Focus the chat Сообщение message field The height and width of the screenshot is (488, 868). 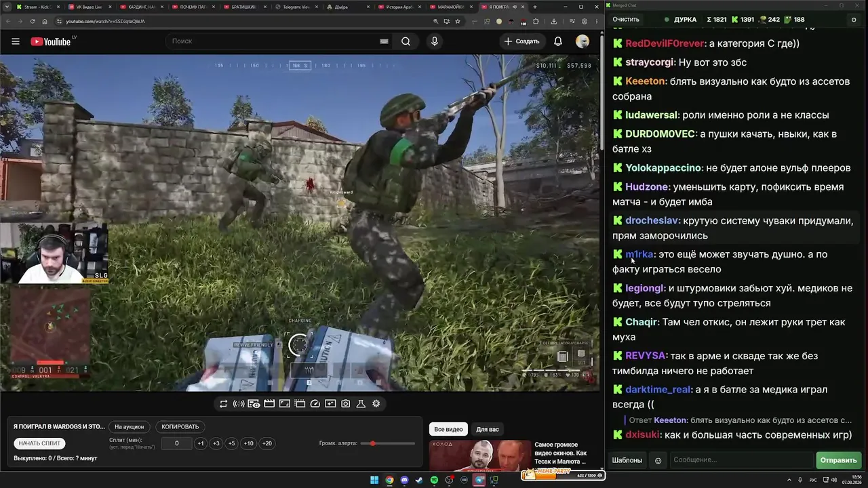pyautogui.click(x=741, y=460)
